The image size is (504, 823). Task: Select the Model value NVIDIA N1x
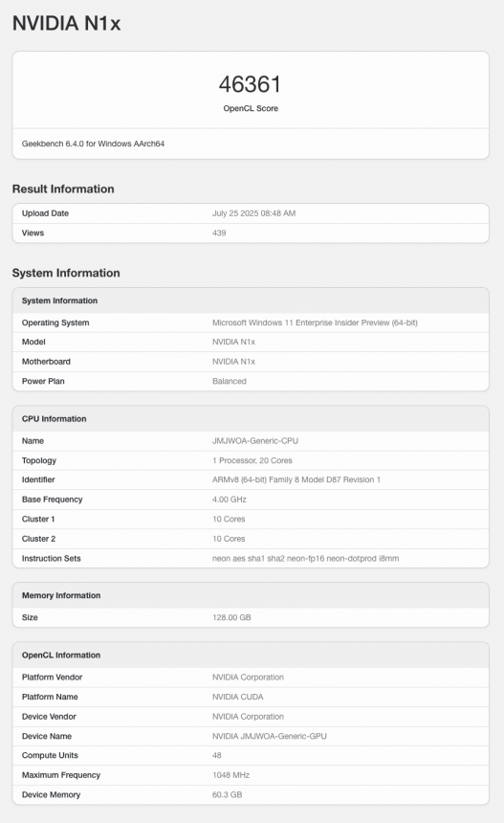pyautogui.click(x=233, y=342)
